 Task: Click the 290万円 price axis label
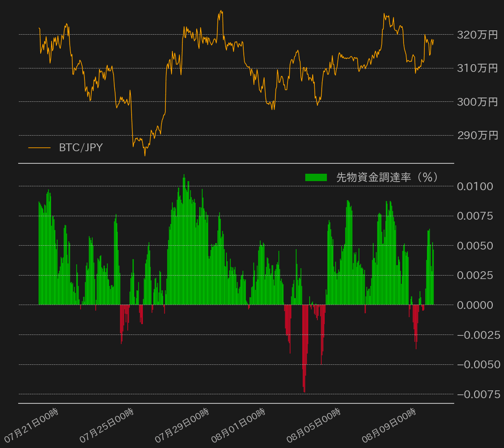[x=478, y=136]
